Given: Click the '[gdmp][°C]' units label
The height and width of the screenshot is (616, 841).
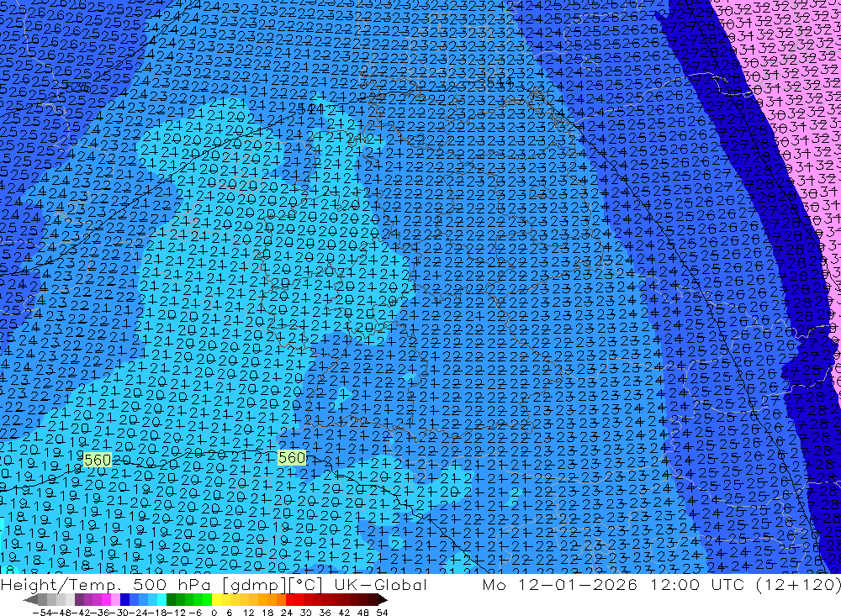Looking at the screenshot, I should (x=272, y=584).
